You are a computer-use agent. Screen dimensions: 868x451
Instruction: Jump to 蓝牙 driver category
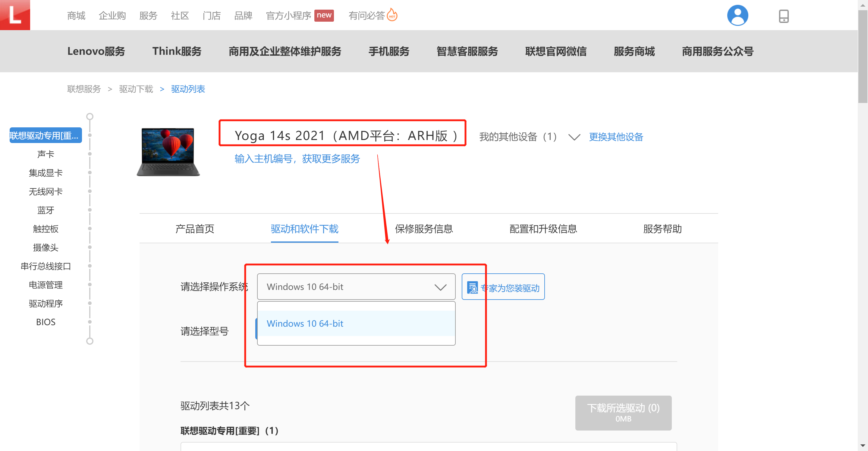point(46,210)
